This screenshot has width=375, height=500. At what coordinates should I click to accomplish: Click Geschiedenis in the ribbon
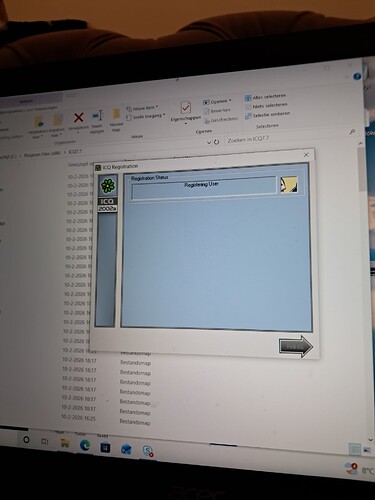click(221, 119)
